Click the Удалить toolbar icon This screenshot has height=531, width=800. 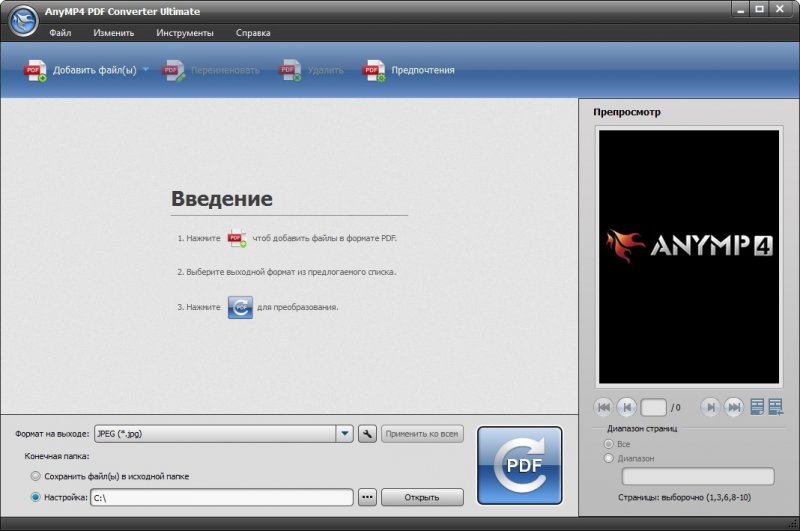click(x=290, y=70)
